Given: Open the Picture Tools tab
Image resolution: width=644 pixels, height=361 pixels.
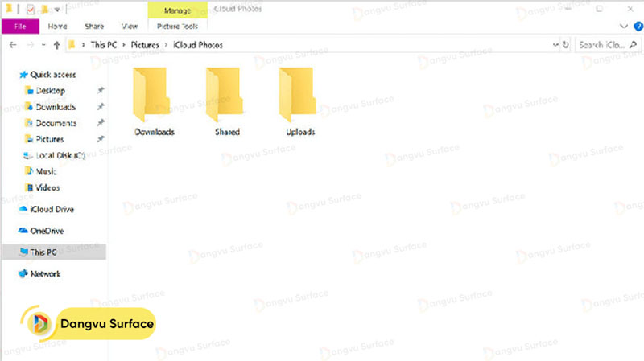Looking at the screenshot, I should click(x=177, y=27).
